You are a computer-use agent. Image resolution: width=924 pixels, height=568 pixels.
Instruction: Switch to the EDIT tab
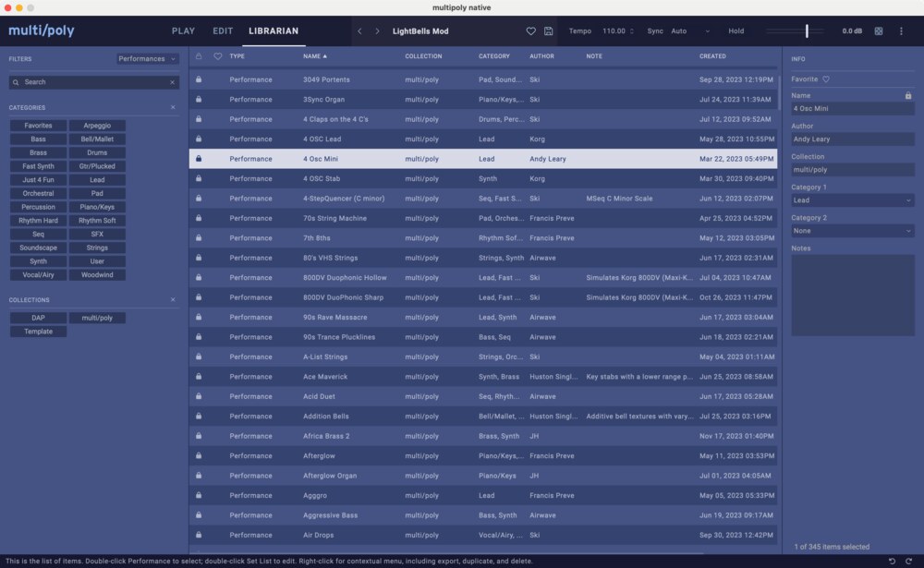coord(223,31)
